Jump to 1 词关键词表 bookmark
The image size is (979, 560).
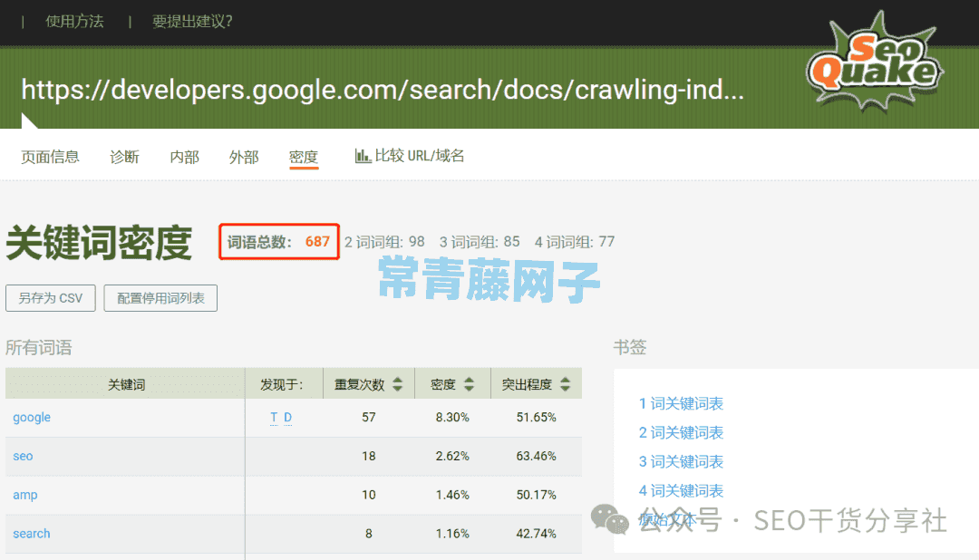(x=681, y=403)
